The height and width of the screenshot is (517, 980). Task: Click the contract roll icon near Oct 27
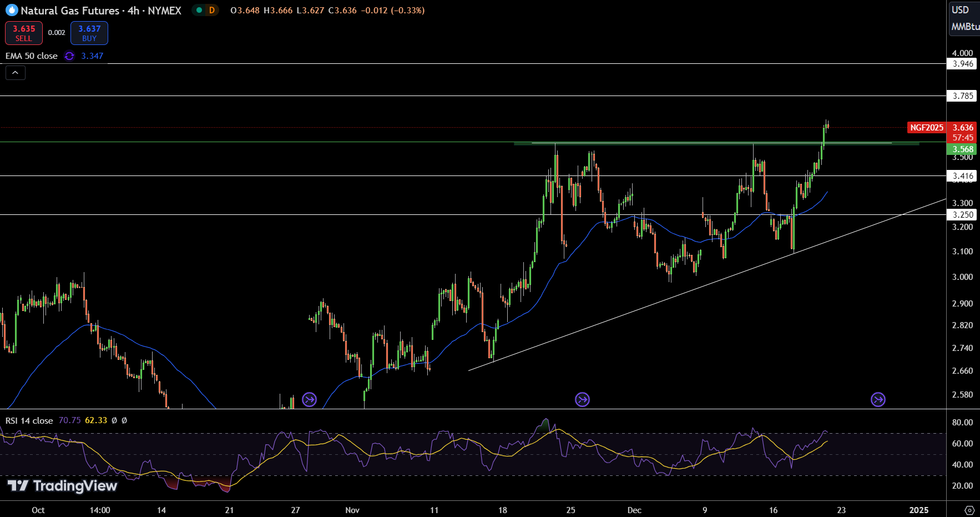click(309, 399)
